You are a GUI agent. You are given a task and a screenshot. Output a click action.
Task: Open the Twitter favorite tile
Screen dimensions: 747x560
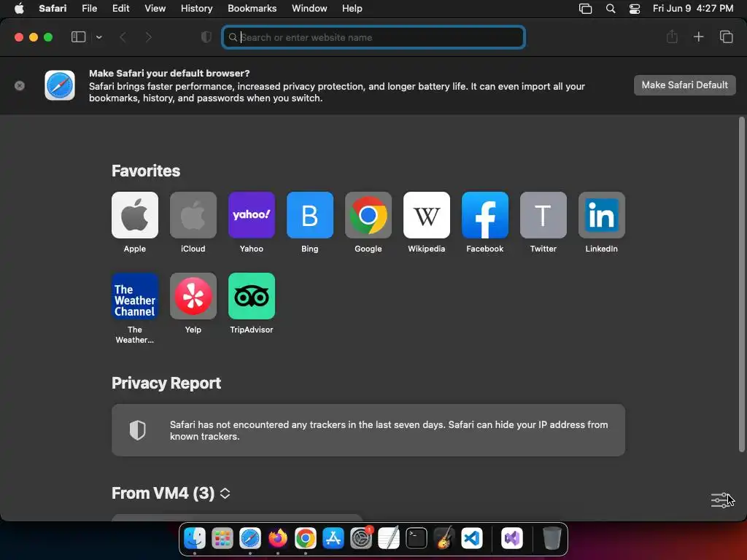(x=543, y=215)
